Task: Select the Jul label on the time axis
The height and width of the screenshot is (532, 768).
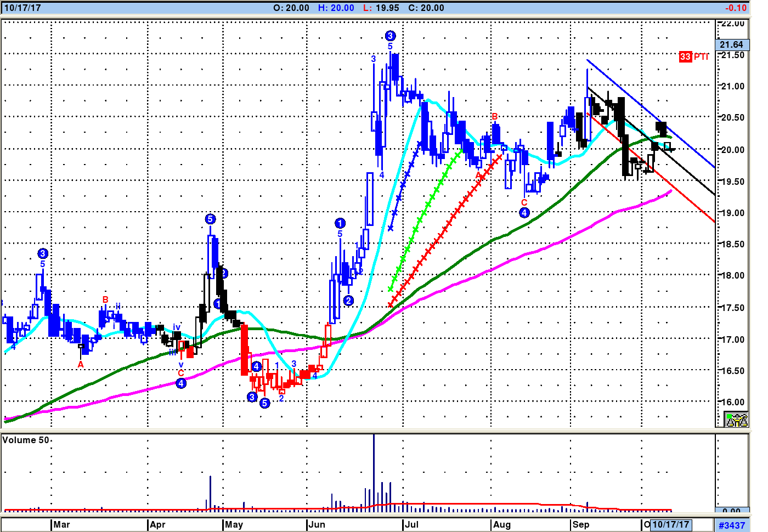Action: pyautogui.click(x=411, y=525)
